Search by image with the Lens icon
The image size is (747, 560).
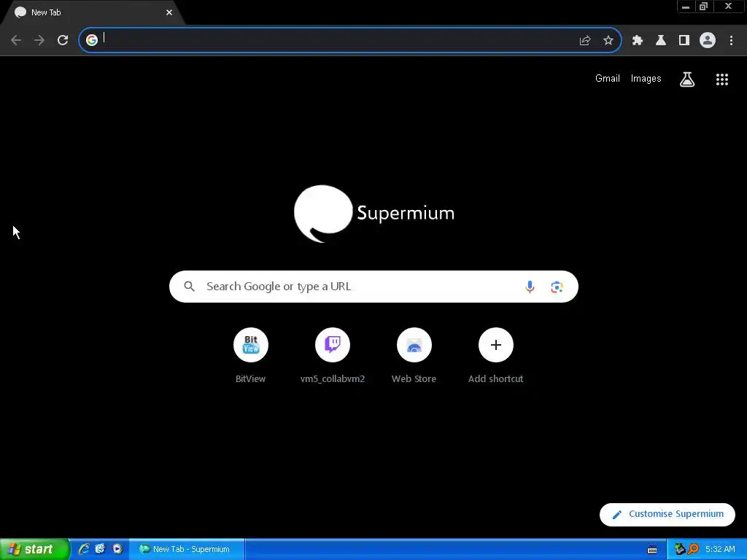(x=557, y=287)
